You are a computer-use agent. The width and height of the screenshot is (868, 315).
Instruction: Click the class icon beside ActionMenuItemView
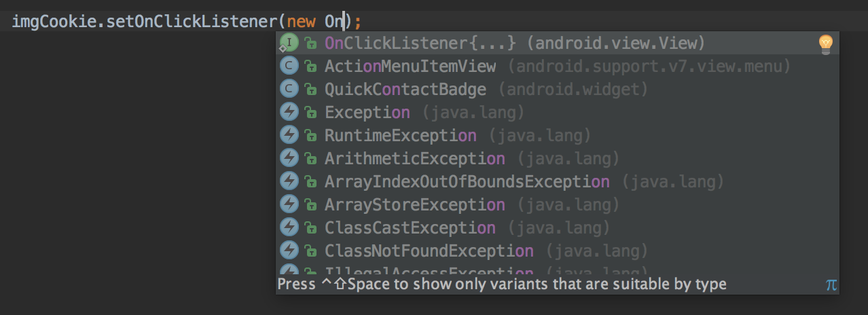click(x=290, y=67)
